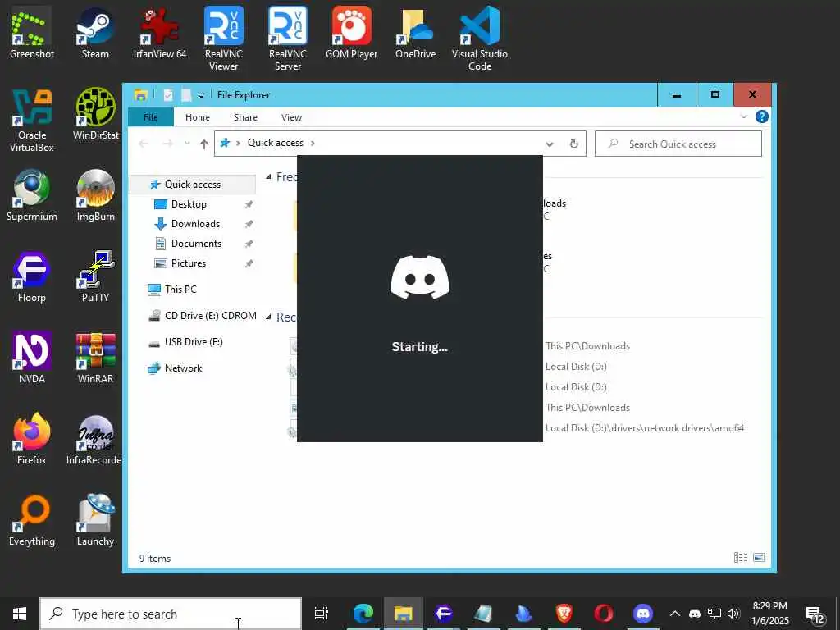Launch Steam from the desktop
This screenshot has height=630, width=840.
point(95,32)
